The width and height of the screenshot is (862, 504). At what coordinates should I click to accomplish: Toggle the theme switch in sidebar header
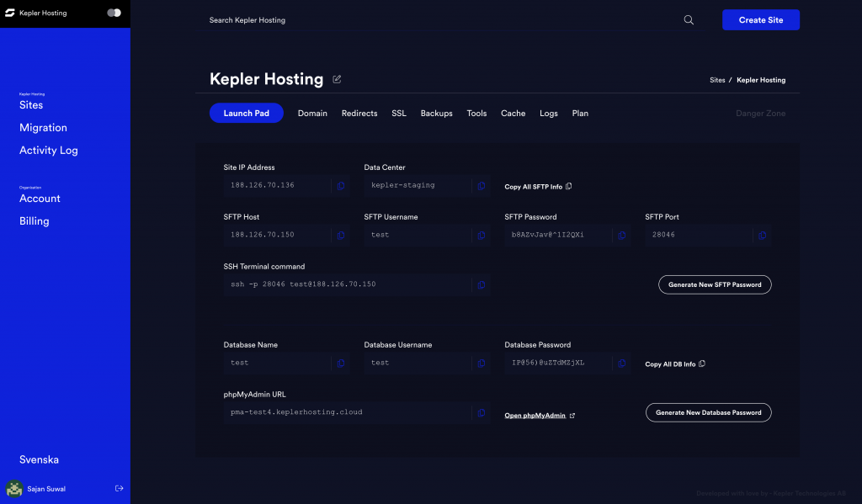[114, 13]
